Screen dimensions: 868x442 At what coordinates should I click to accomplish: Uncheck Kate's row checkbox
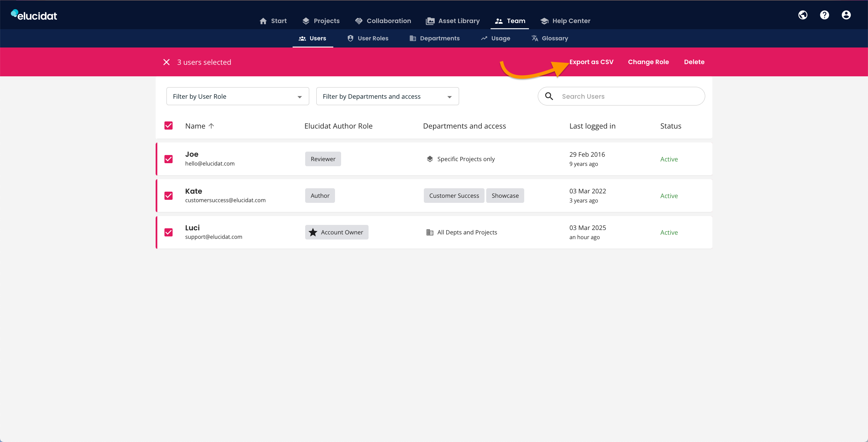click(169, 196)
